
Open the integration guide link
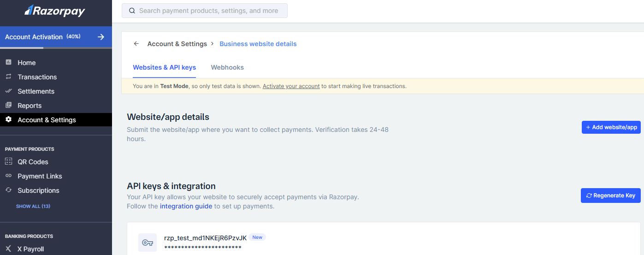point(186,206)
